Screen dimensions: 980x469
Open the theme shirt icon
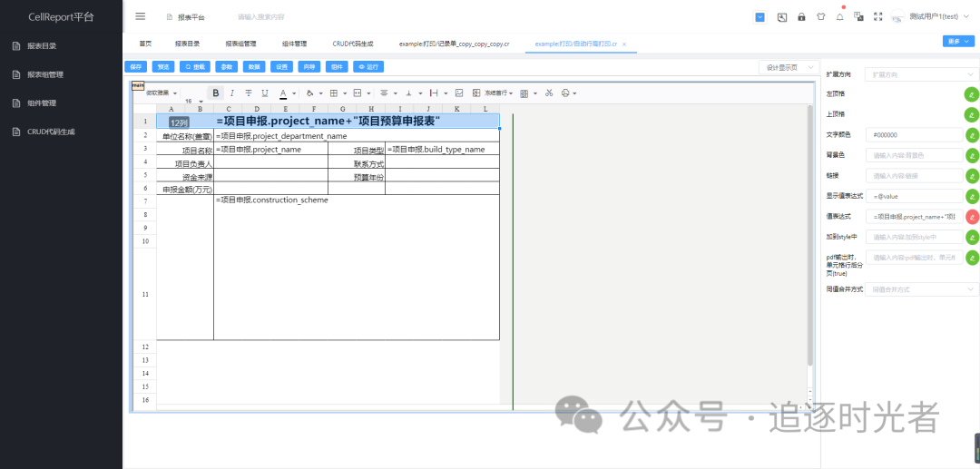(820, 16)
